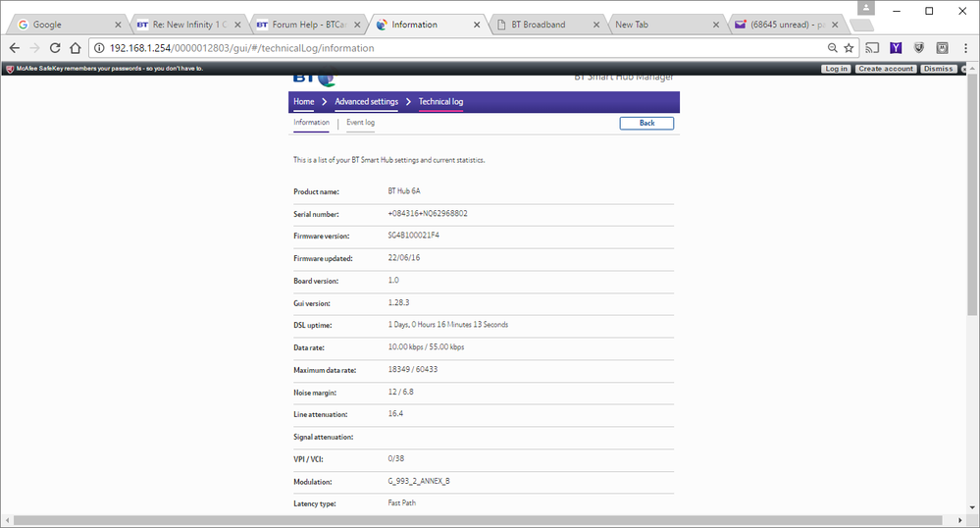Viewport: 980px width, 528px height.
Task: Close the unread mail tab
Action: point(835,25)
